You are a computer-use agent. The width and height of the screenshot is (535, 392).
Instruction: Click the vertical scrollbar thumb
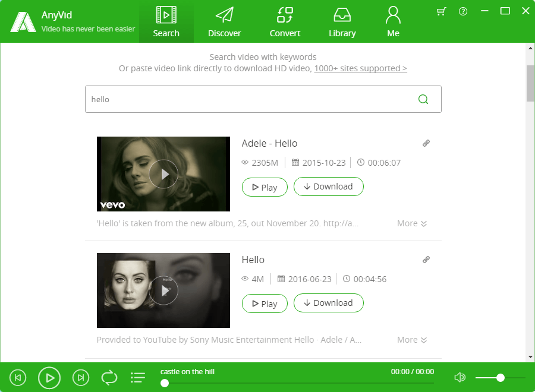[530, 84]
